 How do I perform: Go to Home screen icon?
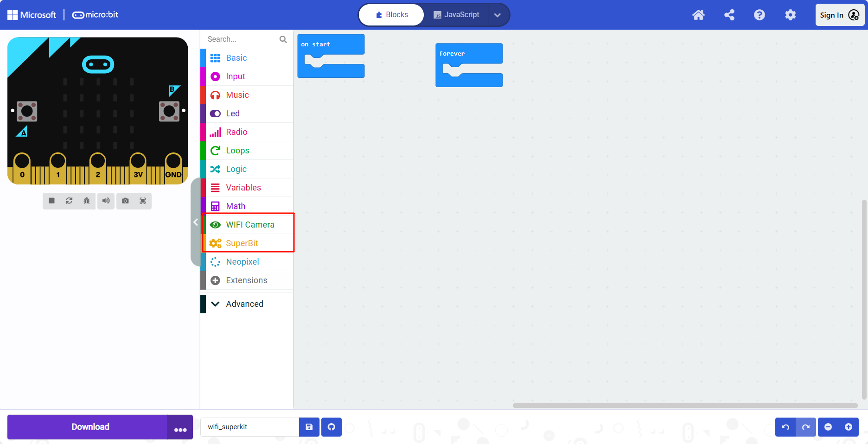[x=698, y=15]
